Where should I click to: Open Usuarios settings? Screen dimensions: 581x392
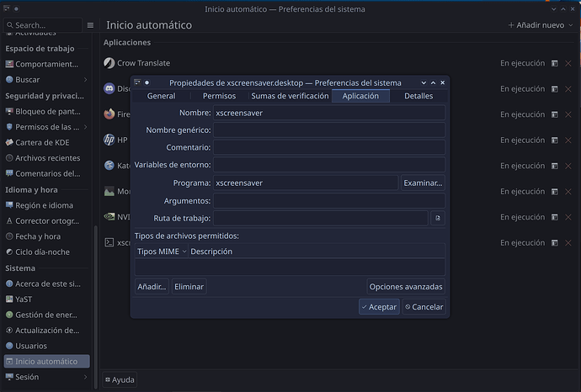point(46,346)
